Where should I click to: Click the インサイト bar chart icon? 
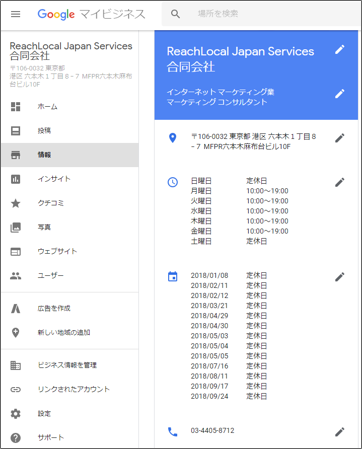[x=16, y=179]
